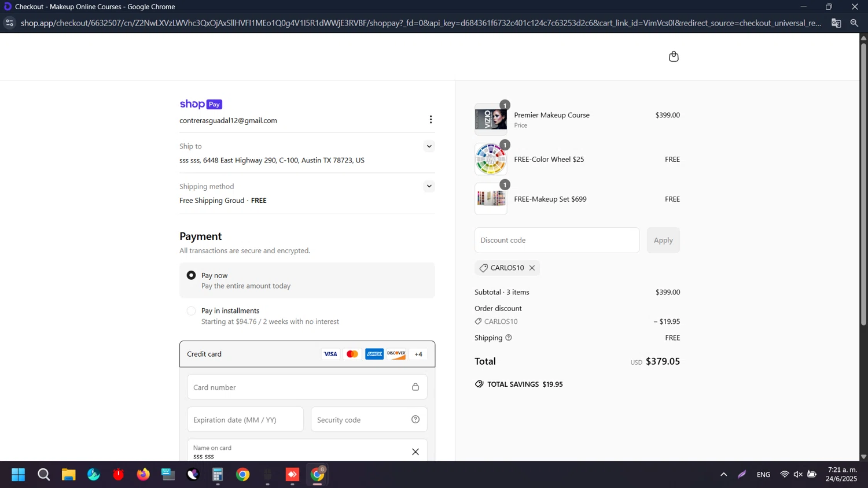Show shipping info help icon
Viewport: 868px width, 488px height.
[x=509, y=338]
